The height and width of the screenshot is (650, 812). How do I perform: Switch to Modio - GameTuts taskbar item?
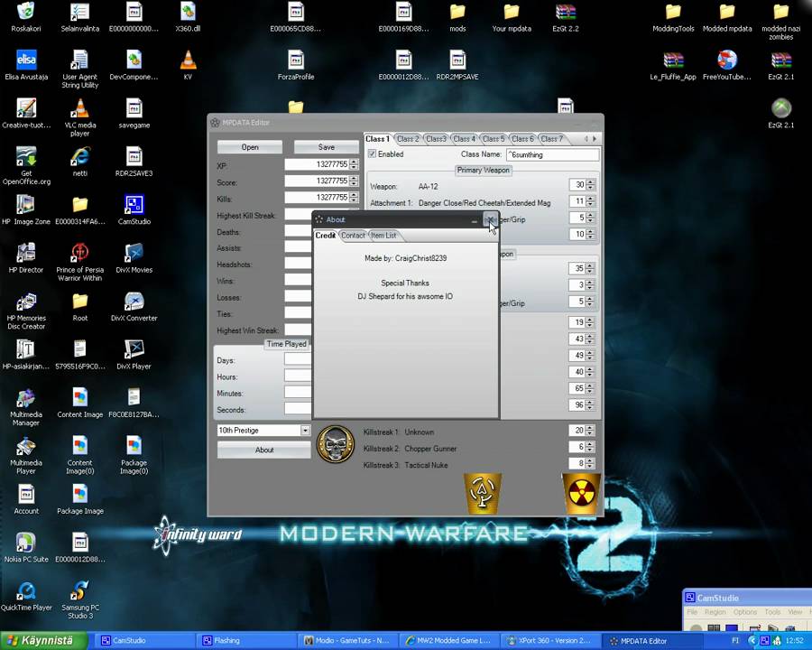(348, 641)
